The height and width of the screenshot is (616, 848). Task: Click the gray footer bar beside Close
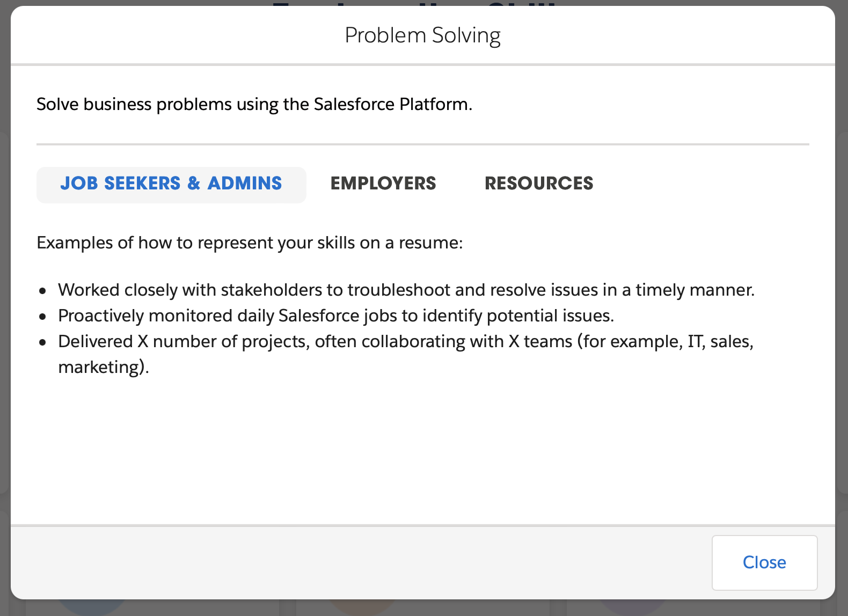pyautogui.click(x=360, y=562)
